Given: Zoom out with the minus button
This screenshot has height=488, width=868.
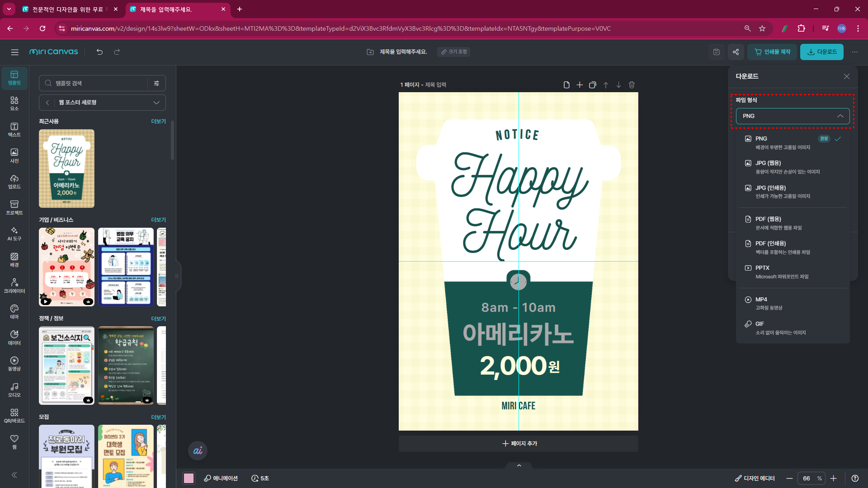Looking at the screenshot, I should point(789,478).
